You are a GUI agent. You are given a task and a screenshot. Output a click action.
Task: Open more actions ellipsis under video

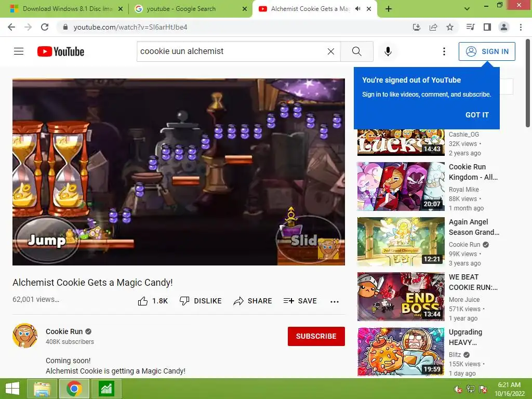335,301
